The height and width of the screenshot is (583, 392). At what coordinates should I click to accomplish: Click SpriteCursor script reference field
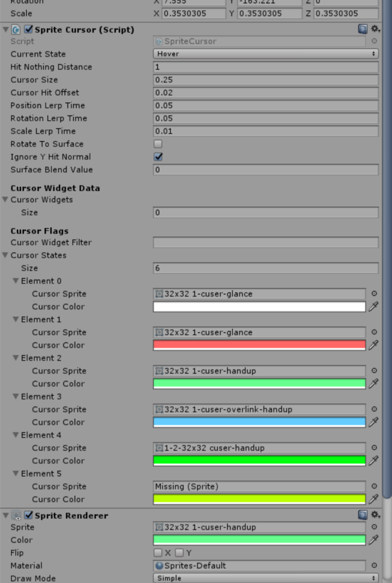tap(259, 41)
